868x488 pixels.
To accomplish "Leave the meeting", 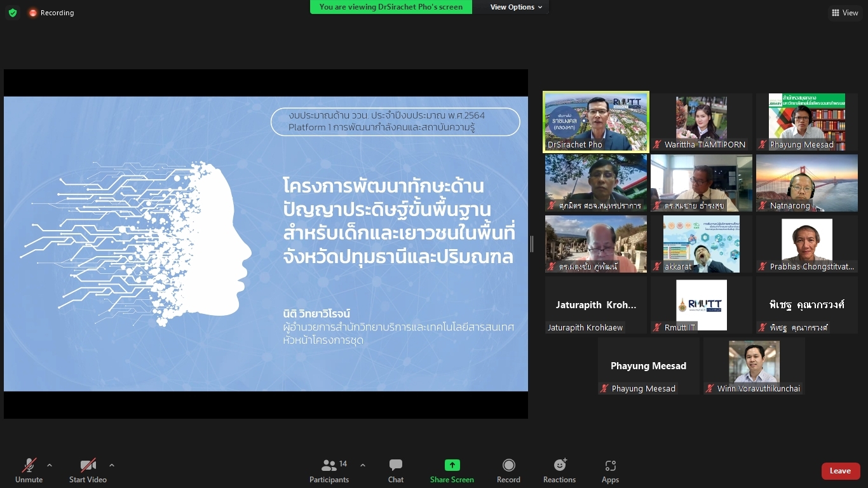I will (x=840, y=471).
